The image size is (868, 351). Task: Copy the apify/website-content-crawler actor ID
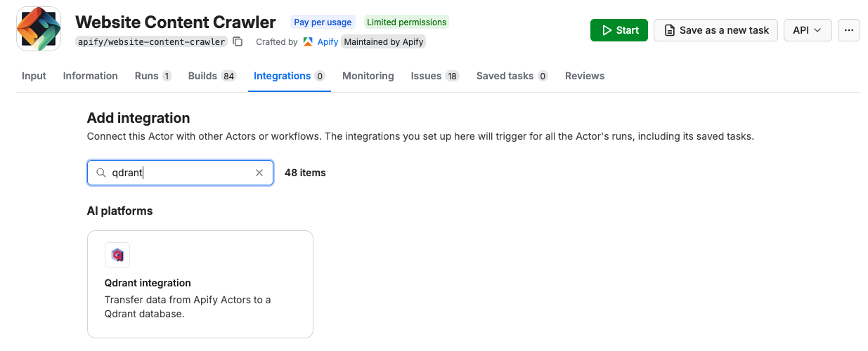coord(238,41)
